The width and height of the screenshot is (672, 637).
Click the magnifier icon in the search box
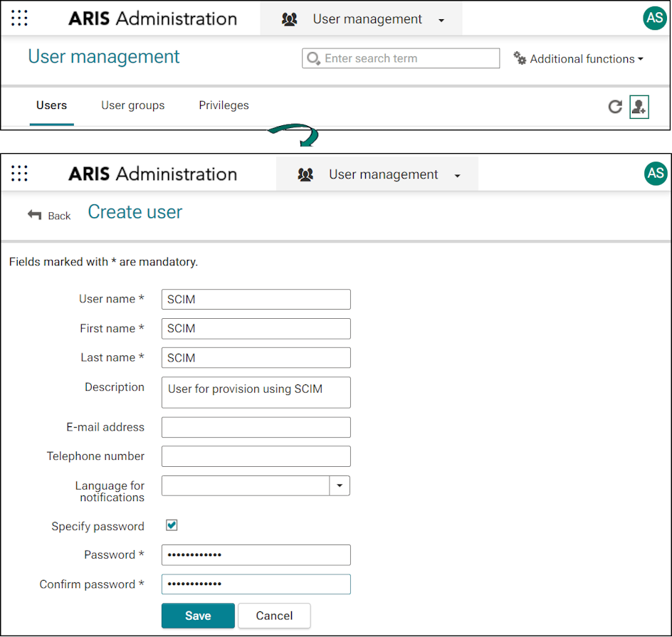[x=313, y=58]
